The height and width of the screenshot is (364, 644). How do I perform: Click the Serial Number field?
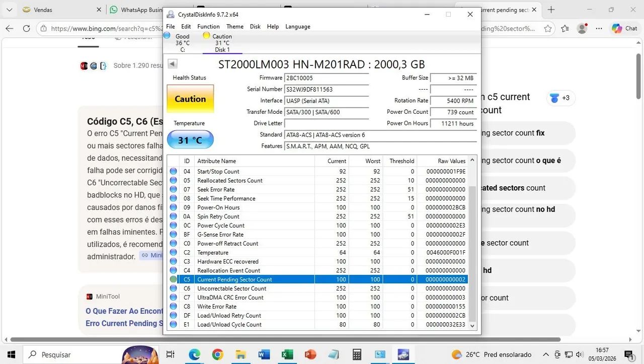327,89
